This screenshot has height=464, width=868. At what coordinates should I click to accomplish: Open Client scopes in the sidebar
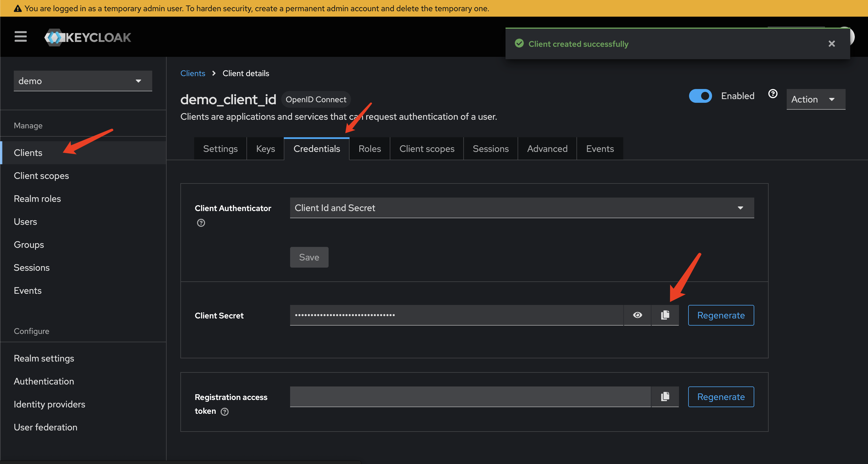pyautogui.click(x=84, y=176)
